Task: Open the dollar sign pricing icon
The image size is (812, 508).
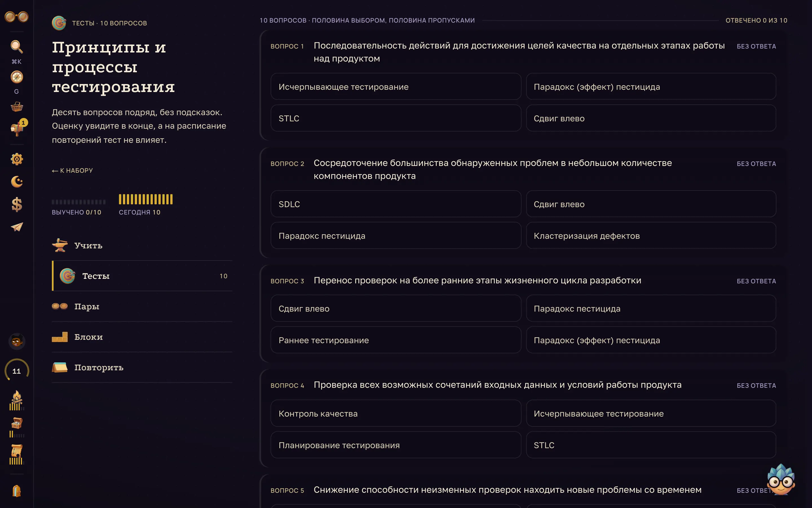Action: (16, 204)
